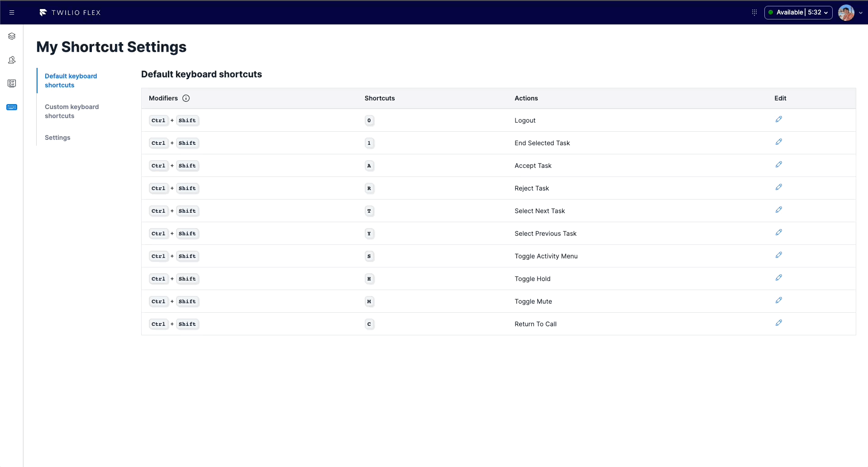The height and width of the screenshot is (467, 868).
Task: Open the Queues Stats sidebar icon
Action: pos(12,83)
